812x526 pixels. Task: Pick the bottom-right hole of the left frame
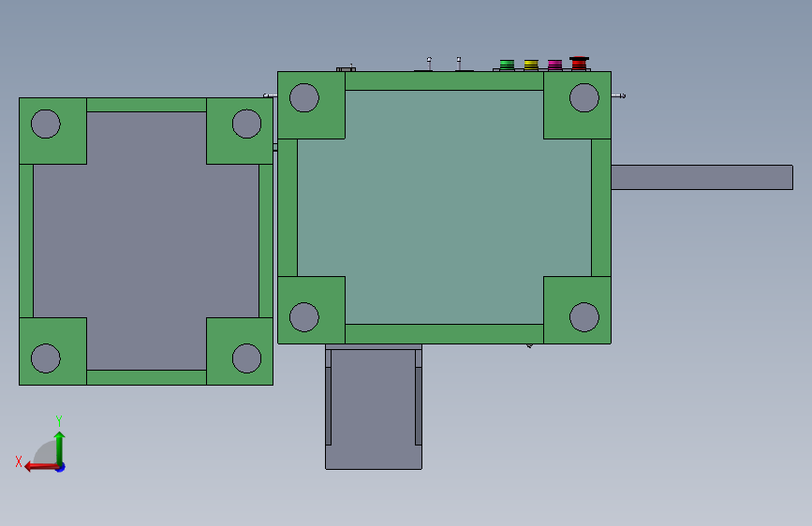coord(246,358)
